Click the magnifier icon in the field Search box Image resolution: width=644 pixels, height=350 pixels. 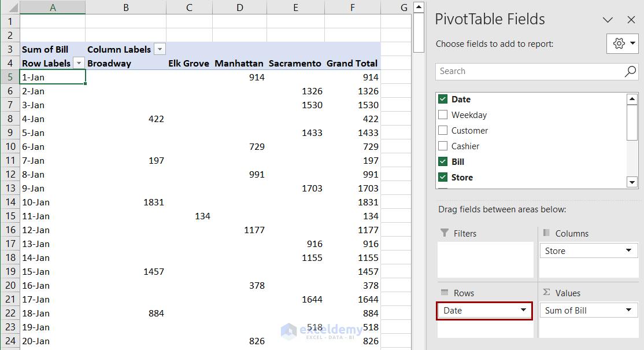tap(630, 71)
